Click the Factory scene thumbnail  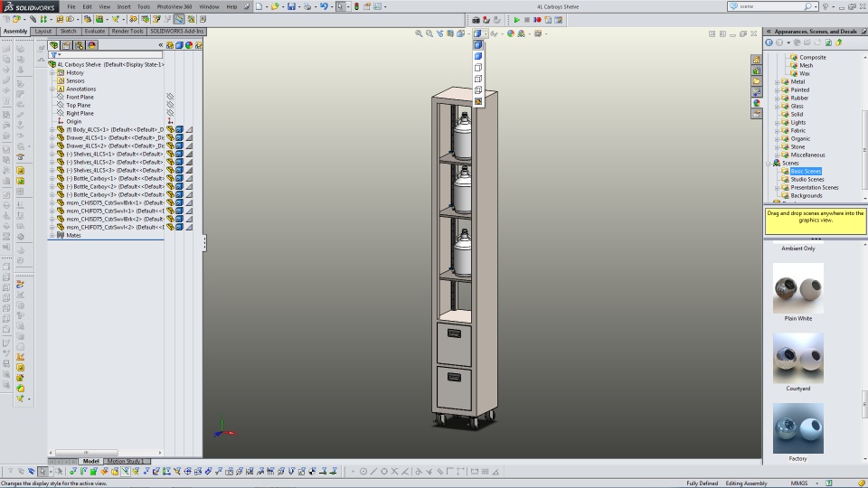pyautogui.click(x=797, y=428)
